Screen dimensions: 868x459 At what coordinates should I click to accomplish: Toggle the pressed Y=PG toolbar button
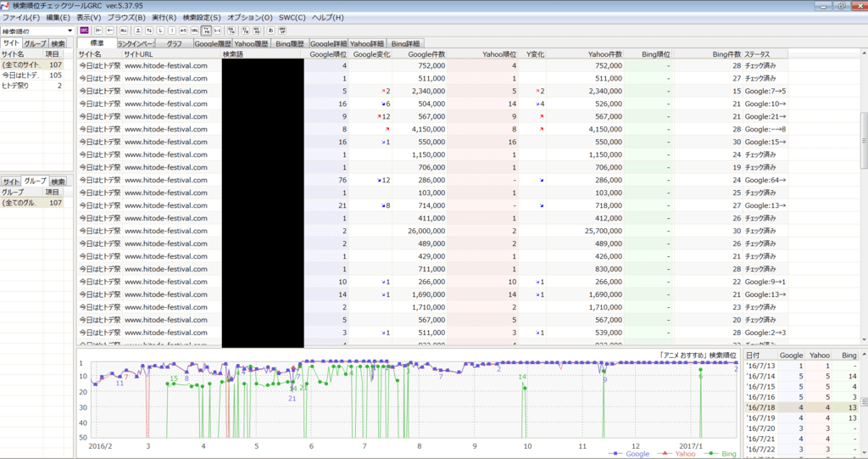[206, 31]
